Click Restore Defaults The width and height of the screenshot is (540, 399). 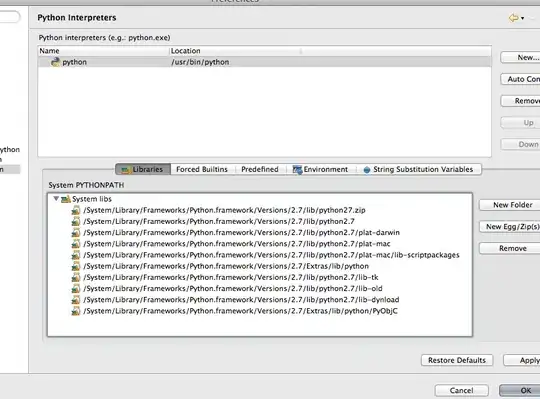pyautogui.click(x=457, y=360)
